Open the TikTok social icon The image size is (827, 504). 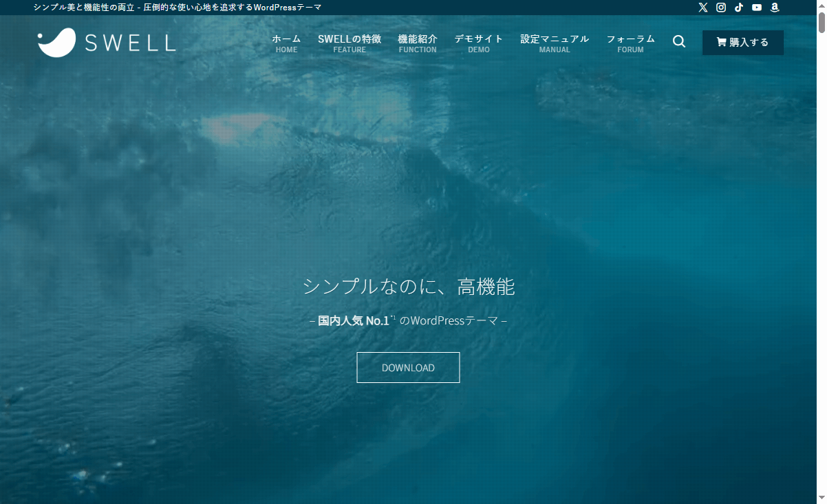pos(739,8)
